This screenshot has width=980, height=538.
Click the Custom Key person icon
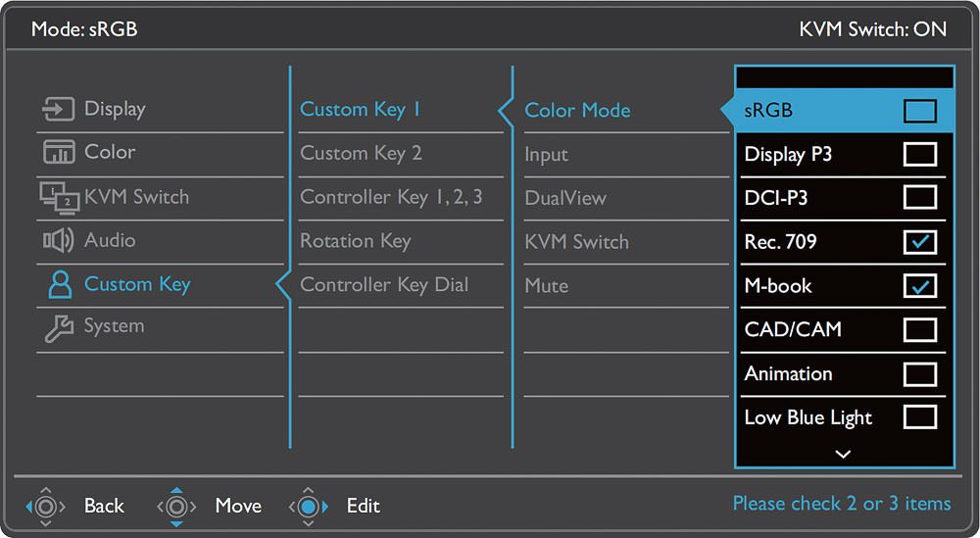pyautogui.click(x=60, y=284)
